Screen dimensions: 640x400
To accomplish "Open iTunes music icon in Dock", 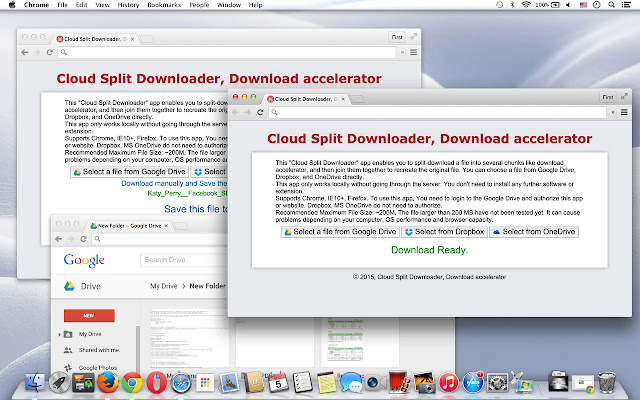I will click(448, 382).
